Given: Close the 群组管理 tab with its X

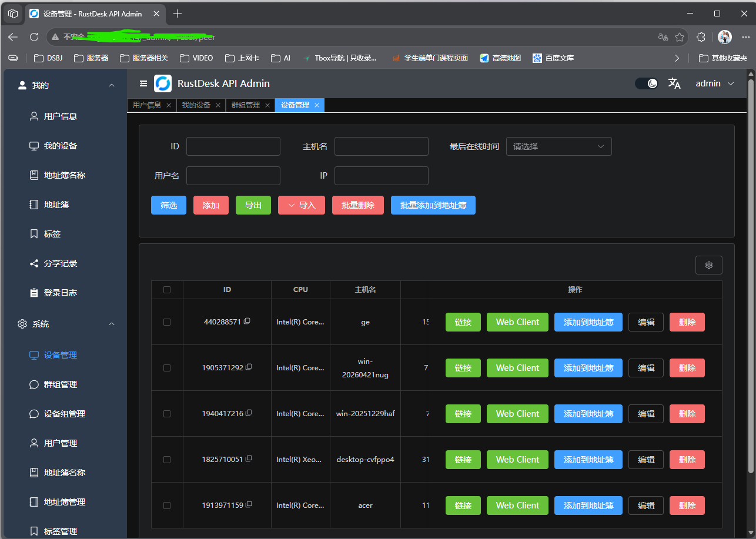Looking at the screenshot, I should click(267, 105).
